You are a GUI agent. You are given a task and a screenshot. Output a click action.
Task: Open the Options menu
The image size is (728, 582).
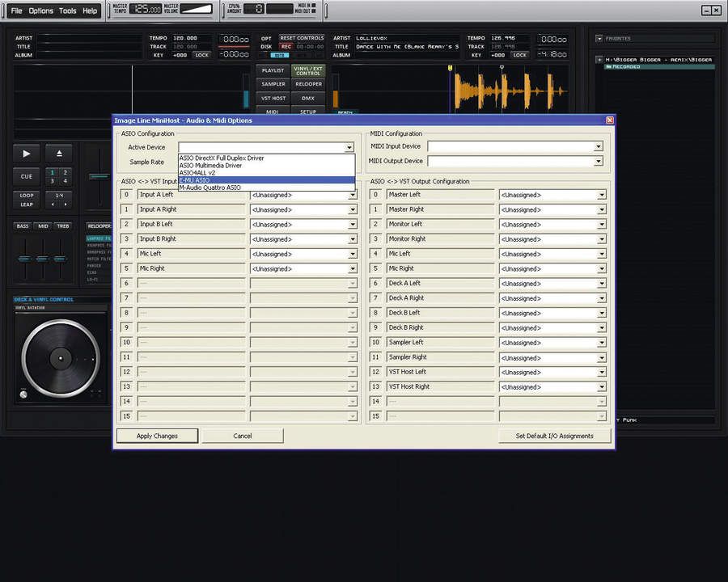click(40, 11)
